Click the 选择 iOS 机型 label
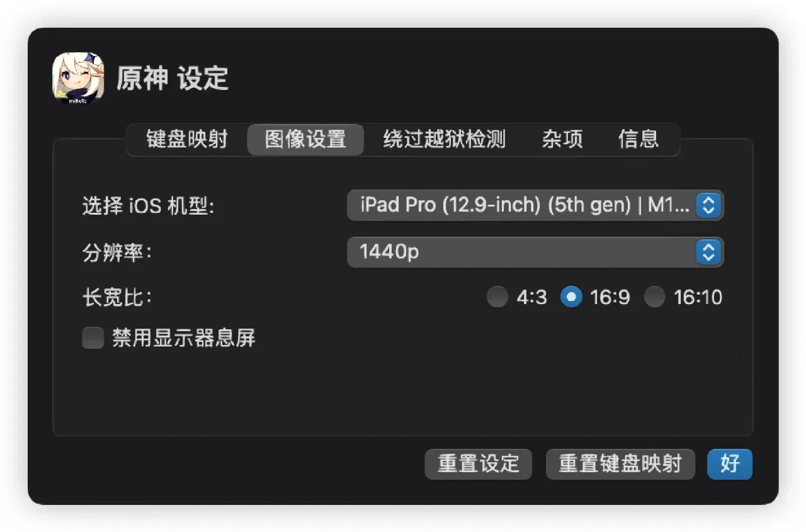The height and width of the screenshot is (532, 806). coord(148,206)
